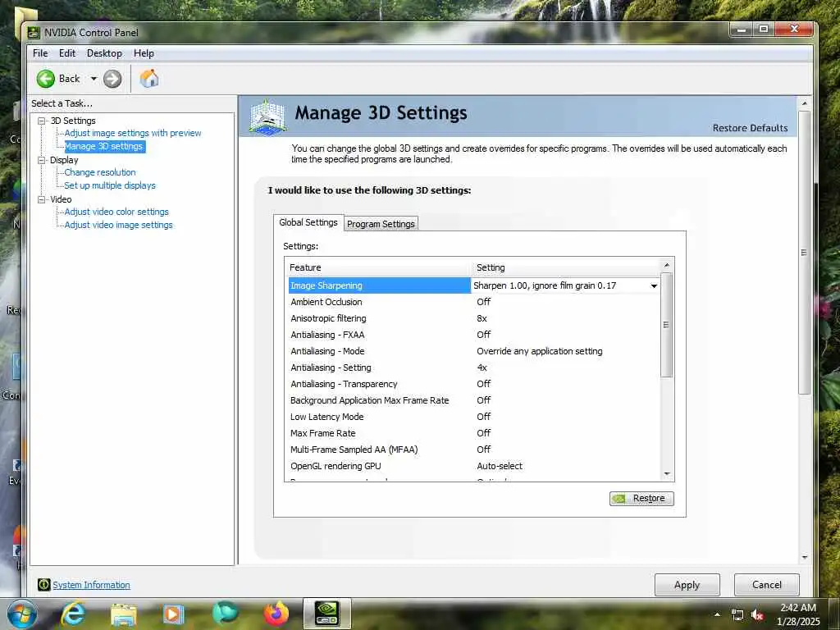Click the Apply button

(x=687, y=585)
